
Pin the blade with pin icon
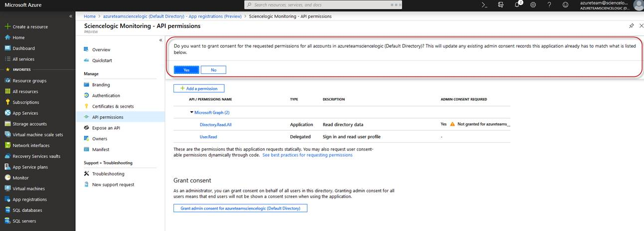tap(632, 25)
